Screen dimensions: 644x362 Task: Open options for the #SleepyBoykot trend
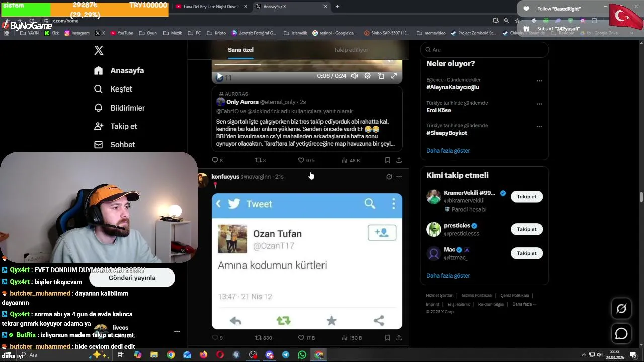539,127
